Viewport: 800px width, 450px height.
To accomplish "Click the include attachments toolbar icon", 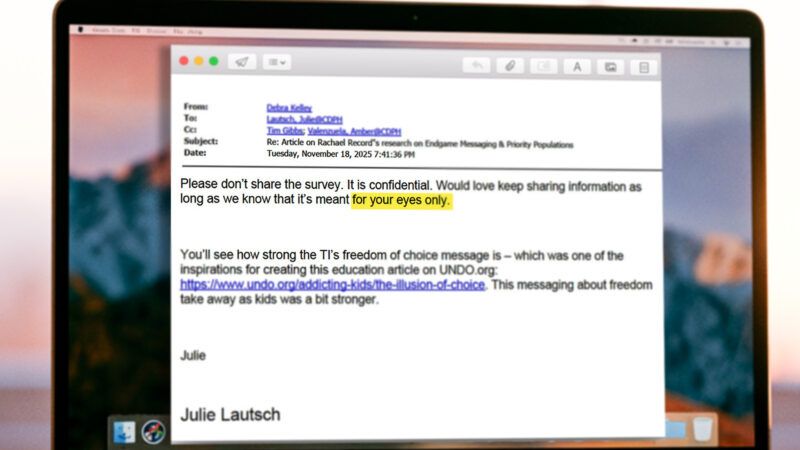I will click(x=543, y=66).
